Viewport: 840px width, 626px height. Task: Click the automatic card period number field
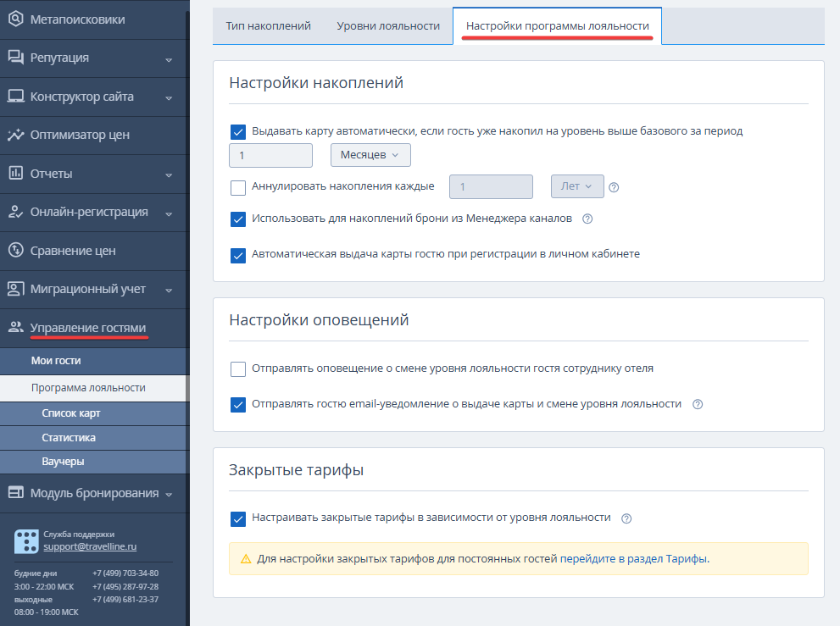click(270, 155)
